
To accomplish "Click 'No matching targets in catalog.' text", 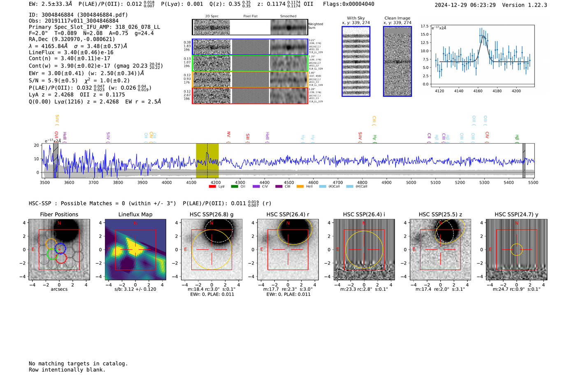I will click(78, 364).
